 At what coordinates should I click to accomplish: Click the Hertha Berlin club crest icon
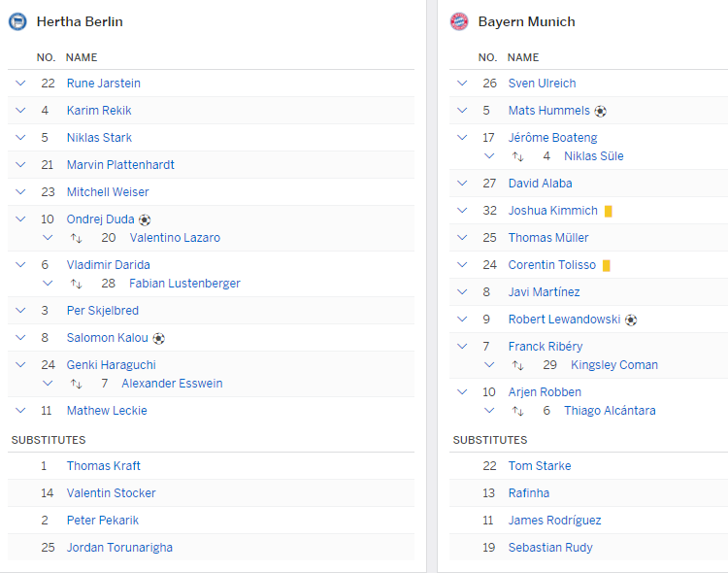click(x=17, y=21)
